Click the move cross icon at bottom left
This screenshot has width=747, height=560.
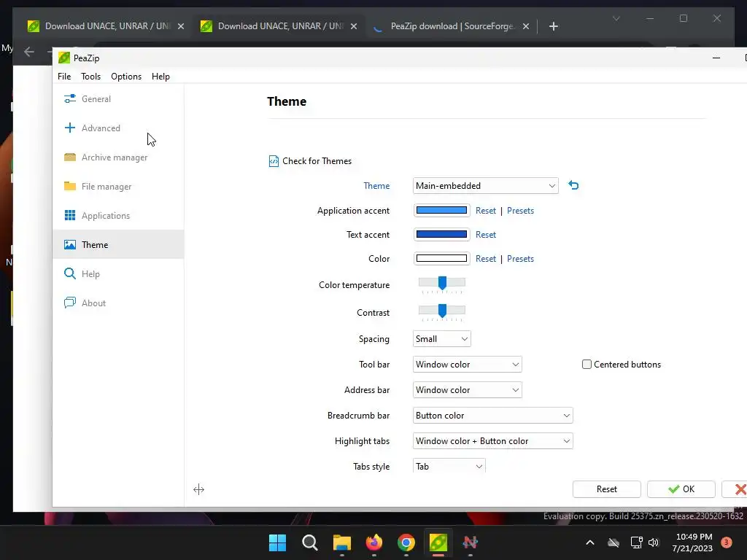point(198,489)
